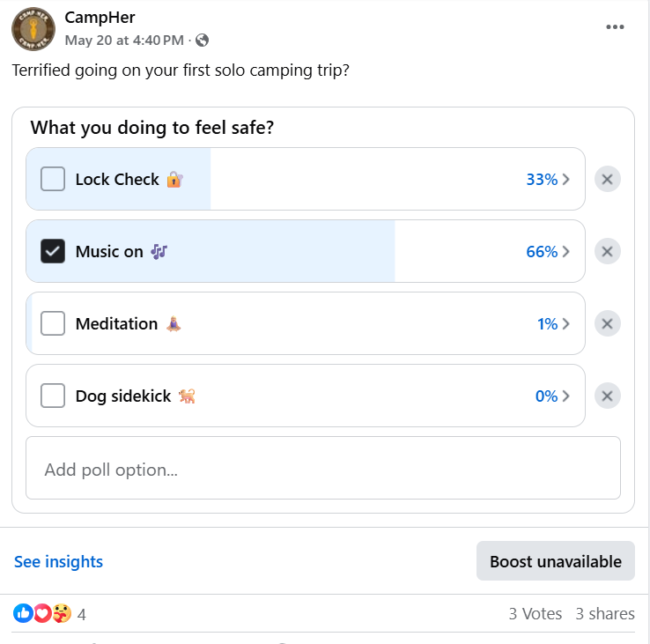This screenshot has height=644, width=650.
Task: Tick the Meditation checkbox
Action: coord(53,324)
